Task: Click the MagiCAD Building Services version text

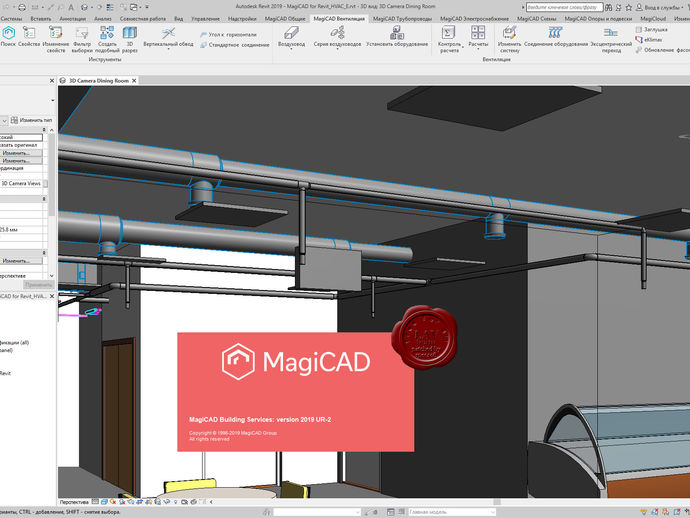Action: tap(260, 419)
